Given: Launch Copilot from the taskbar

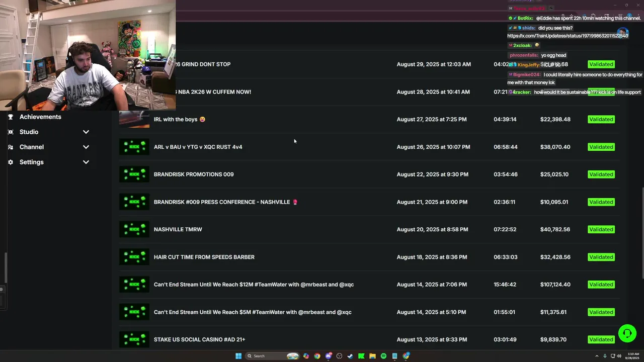Looking at the screenshot, I should pyautogui.click(x=306, y=356).
